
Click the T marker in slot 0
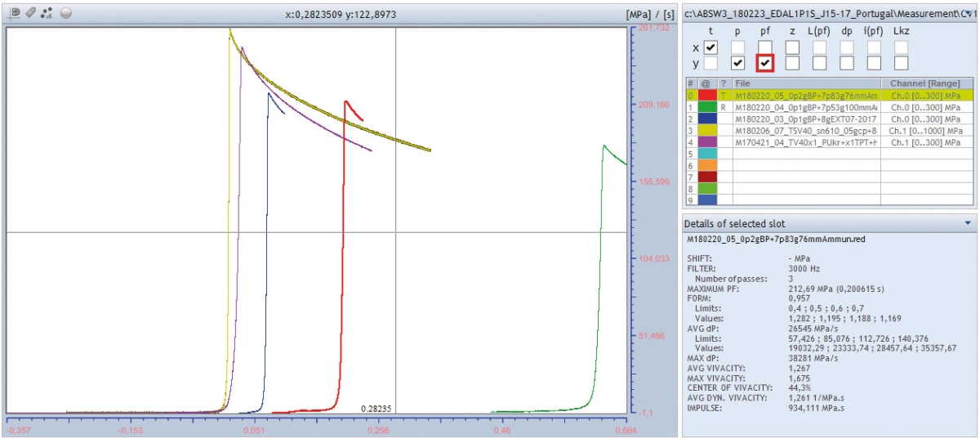tap(723, 95)
